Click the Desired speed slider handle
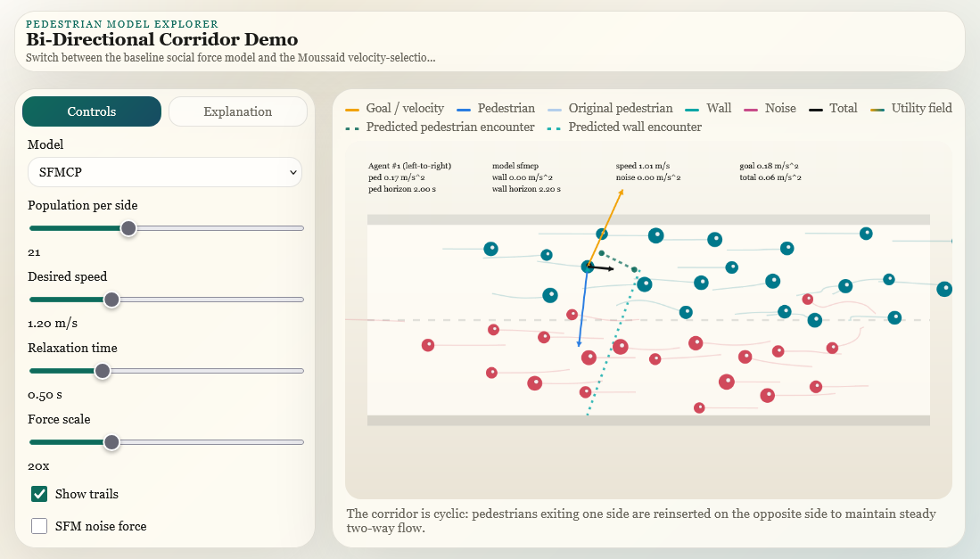 (x=111, y=300)
